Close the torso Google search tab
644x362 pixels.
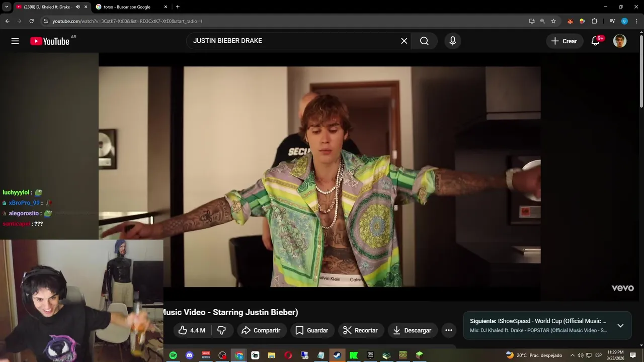166,7
